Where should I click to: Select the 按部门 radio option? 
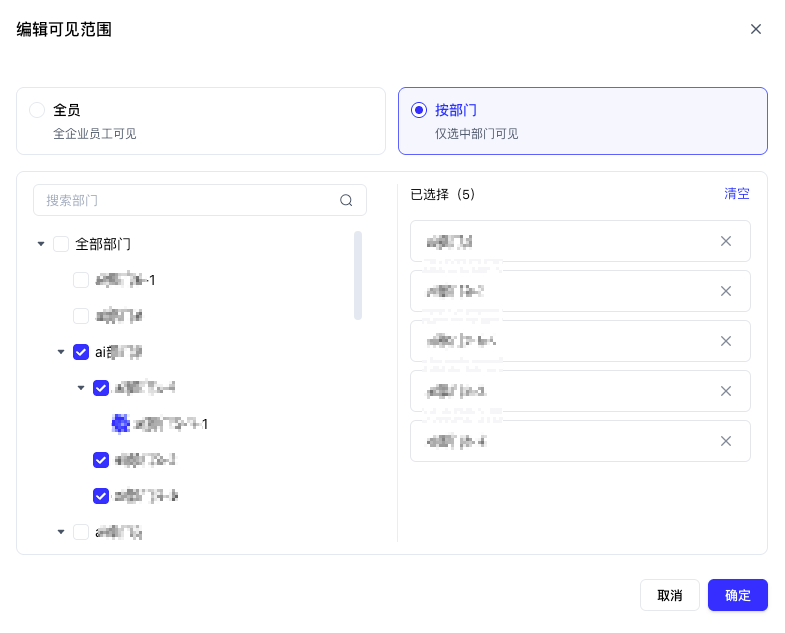coord(419,110)
